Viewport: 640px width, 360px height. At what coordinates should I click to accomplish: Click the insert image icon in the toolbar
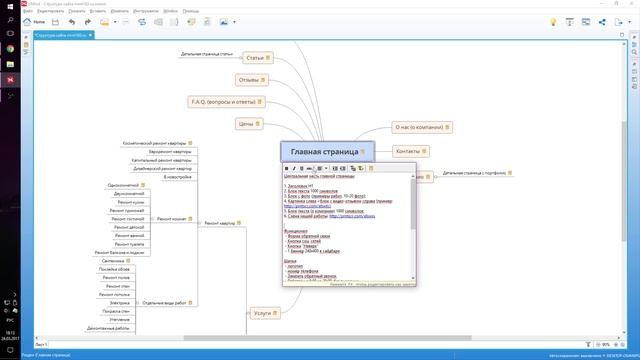[224, 22]
